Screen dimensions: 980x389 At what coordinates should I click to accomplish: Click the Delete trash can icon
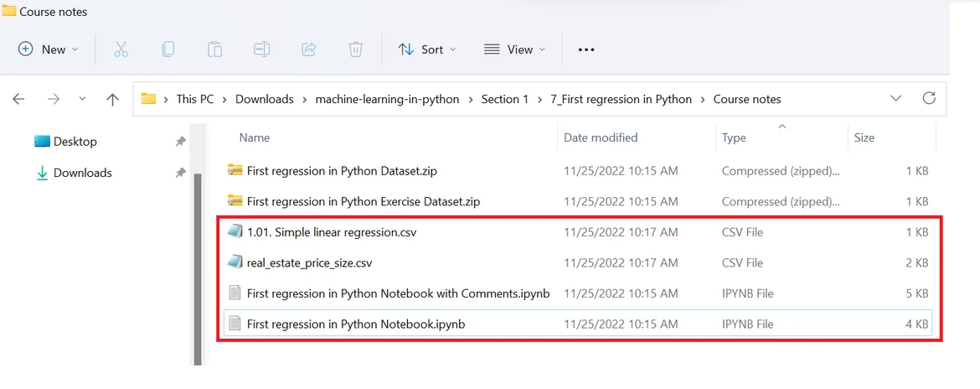click(x=355, y=49)
